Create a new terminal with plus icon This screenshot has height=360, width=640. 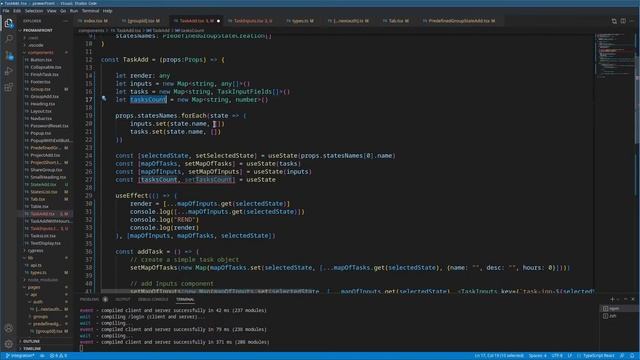pyautogui.click(x=612, y=299)
